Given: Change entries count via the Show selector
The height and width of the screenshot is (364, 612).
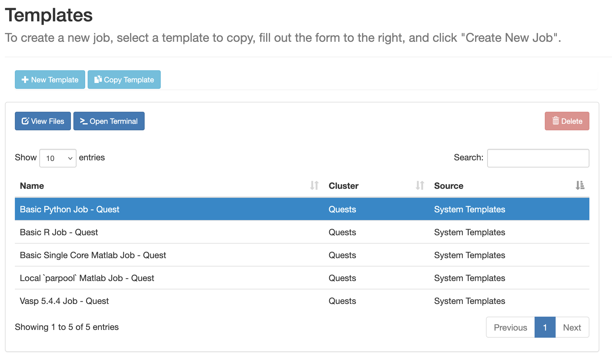Looking at the screenshot, I should click(58, 158).
